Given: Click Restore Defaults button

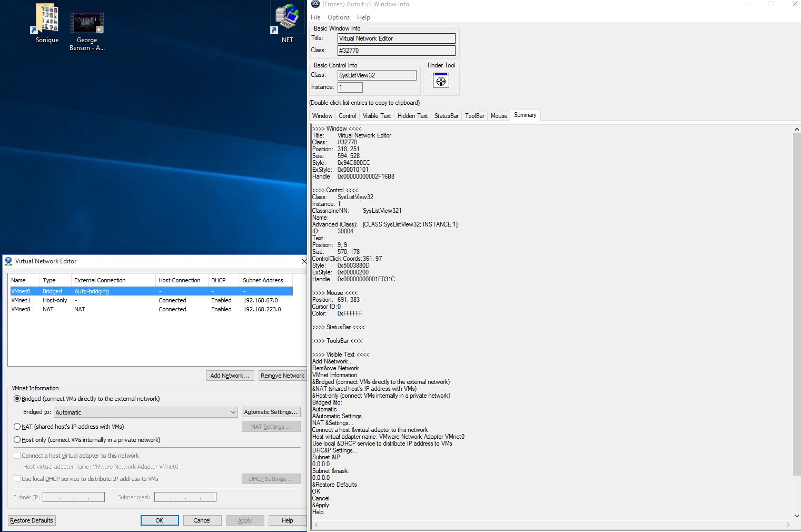Looking at the screenshot, I should [x=32, y=520].
